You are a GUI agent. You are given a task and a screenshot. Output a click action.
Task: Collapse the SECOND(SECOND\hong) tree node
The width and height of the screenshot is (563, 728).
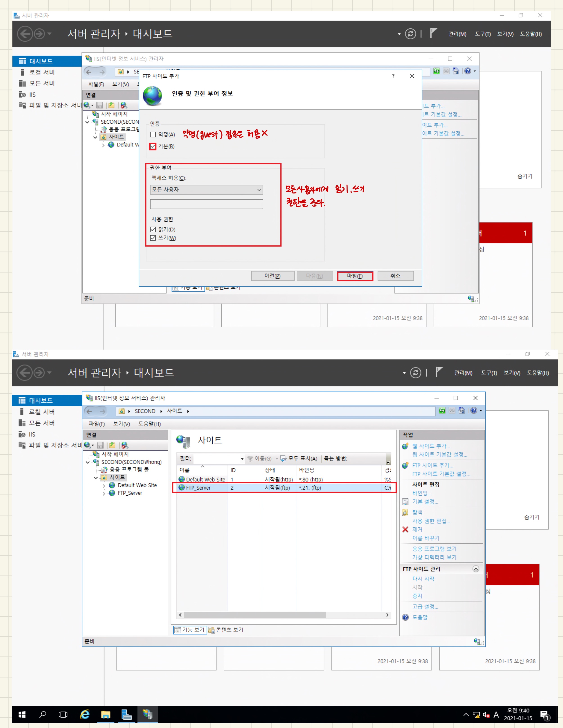[x=88, y=462]
